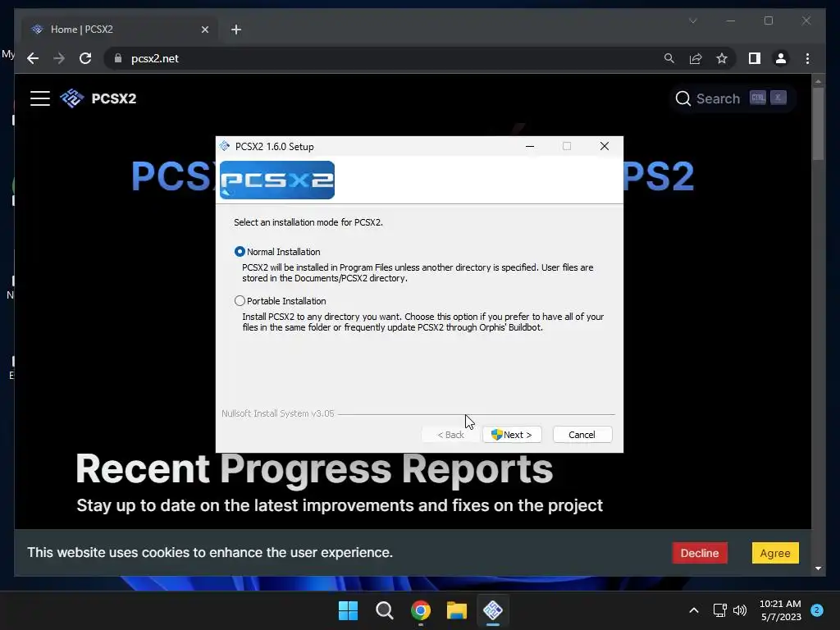
Task: Click "Recent Progress Reports" heading
Action: click(x=314, y=469)
